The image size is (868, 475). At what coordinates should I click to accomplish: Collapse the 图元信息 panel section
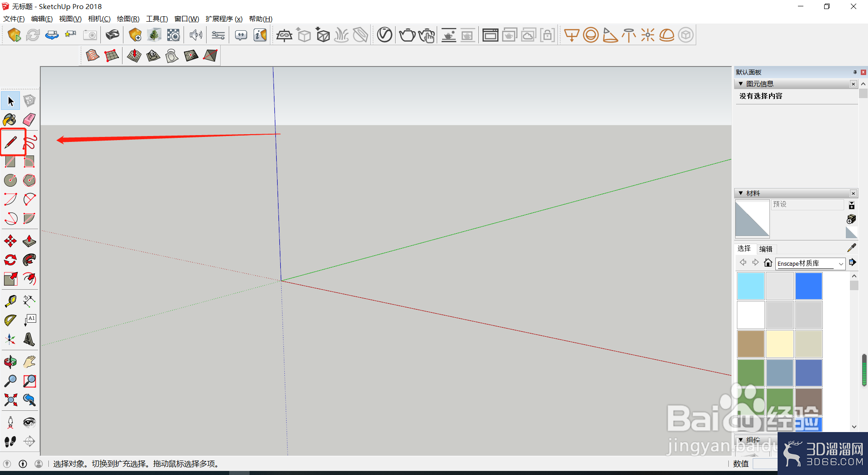(741, 84)
